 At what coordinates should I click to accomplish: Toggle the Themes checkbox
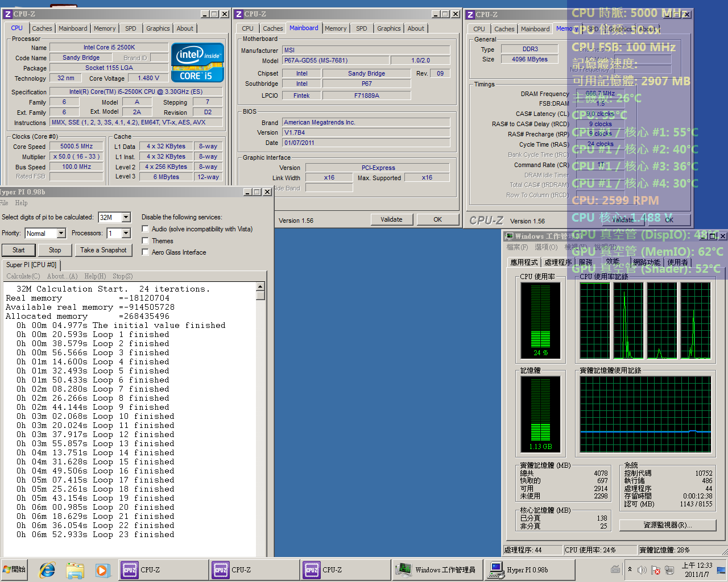pos(146,241)
